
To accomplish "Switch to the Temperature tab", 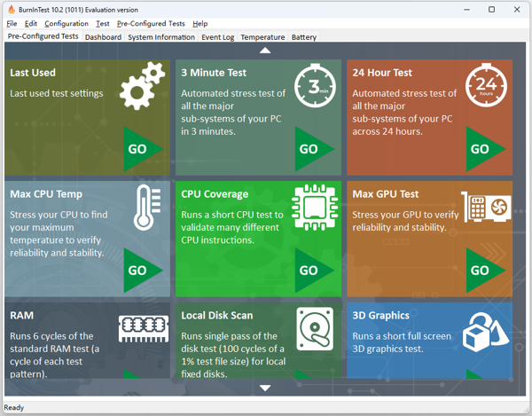I will tap(262, 37).
